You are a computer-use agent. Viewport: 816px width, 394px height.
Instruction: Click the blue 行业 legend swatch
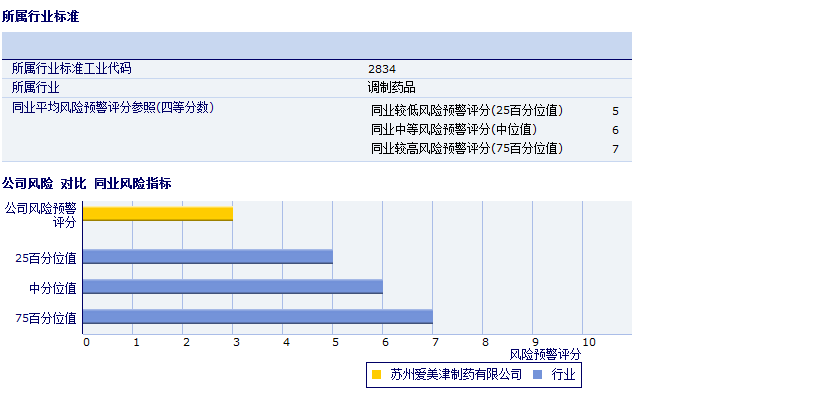(x=538, y=374)
